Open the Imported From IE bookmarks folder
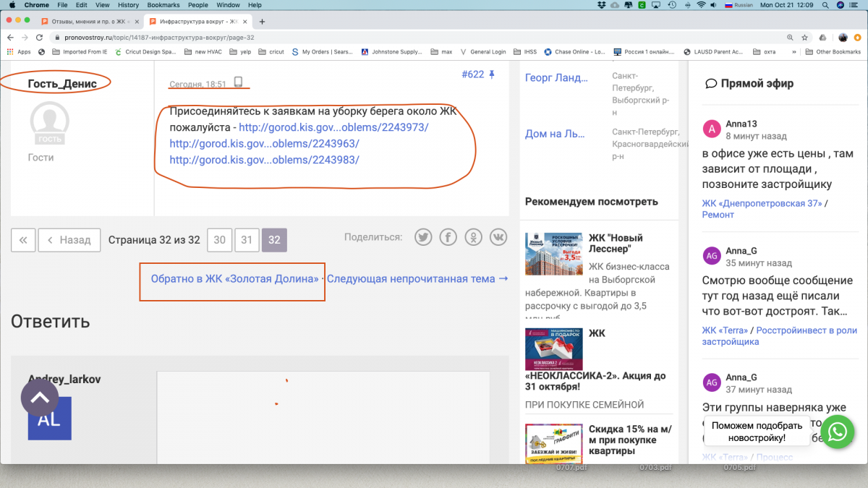868x488 pixels. pyautogui.click(x=79, y=52)
